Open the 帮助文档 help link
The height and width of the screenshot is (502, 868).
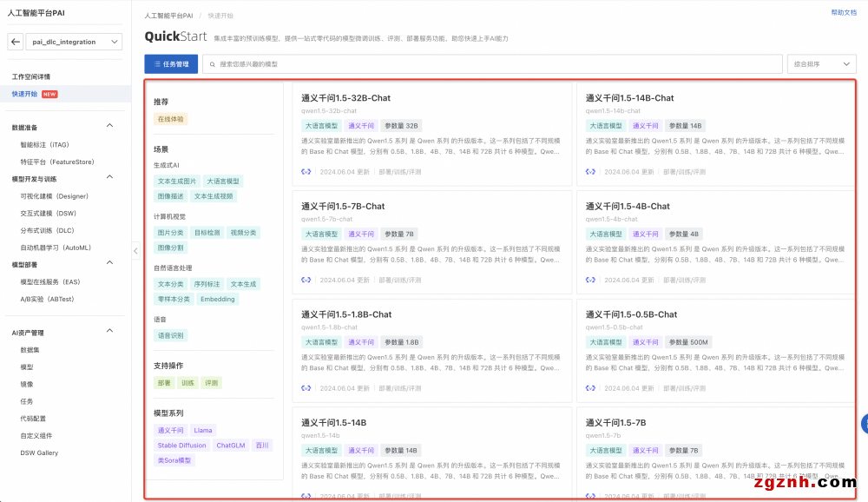(x=843, y=13)
